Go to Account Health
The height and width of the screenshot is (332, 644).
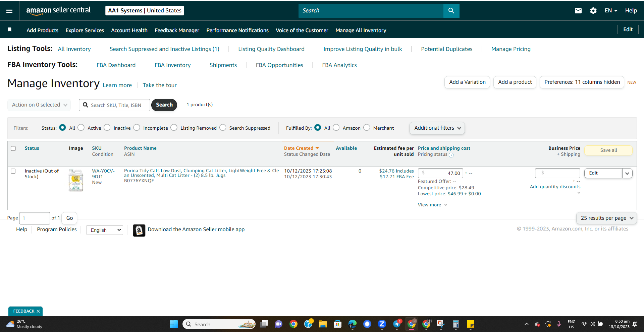(129, 30)
